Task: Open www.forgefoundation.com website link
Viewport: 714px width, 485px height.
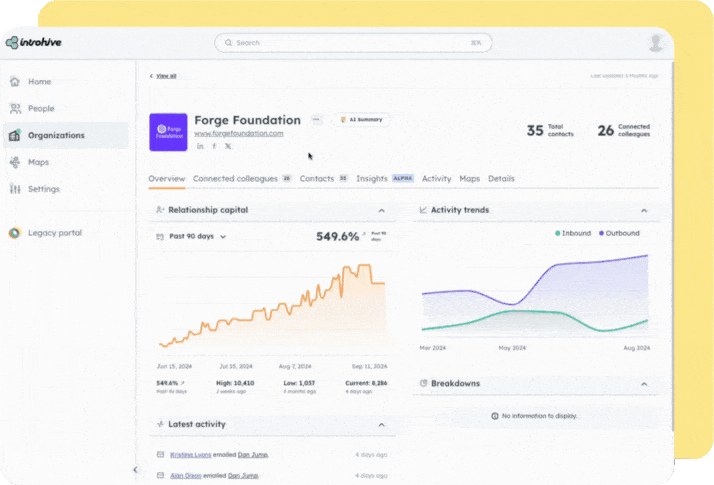Action: coord(239,133)
